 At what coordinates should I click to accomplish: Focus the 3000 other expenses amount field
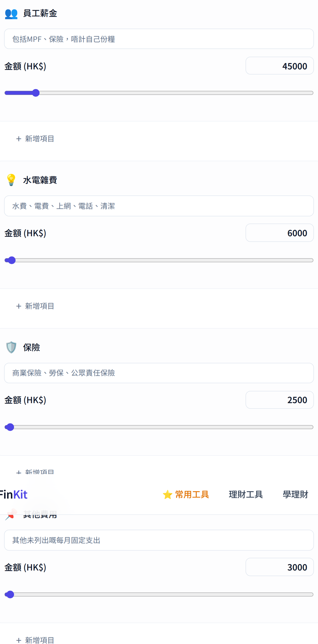280,567
